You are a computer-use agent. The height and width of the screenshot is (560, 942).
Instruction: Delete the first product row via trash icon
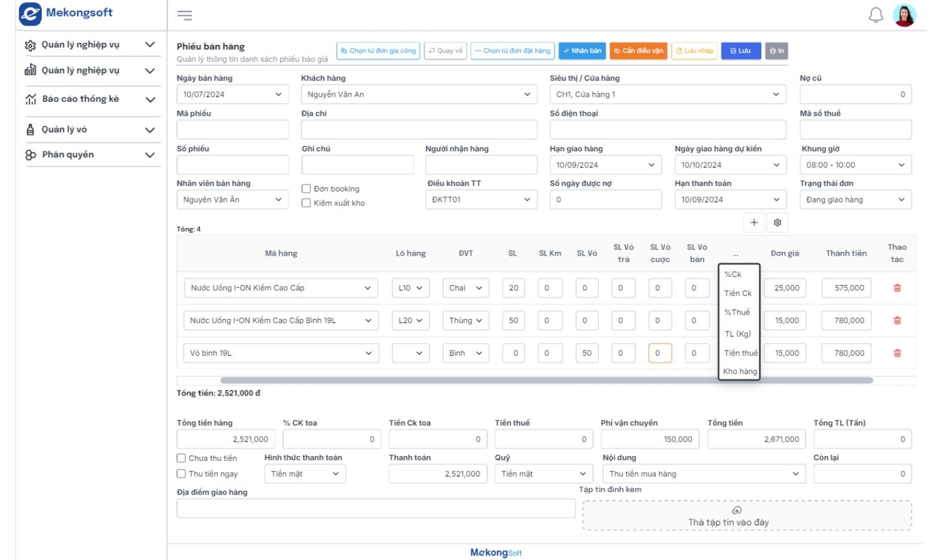897,288
